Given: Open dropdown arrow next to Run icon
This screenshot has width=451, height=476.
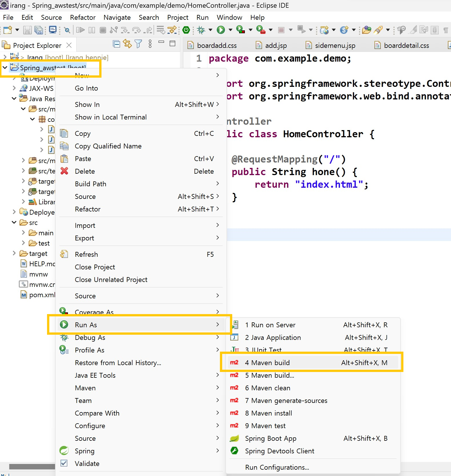Looking at the screenshot, I should click(x=231, y=30).
